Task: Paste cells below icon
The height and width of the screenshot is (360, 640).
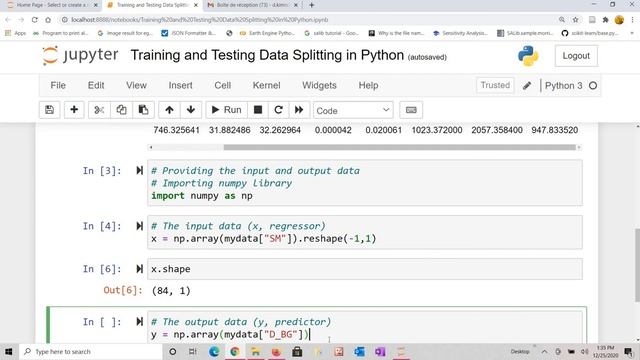Action: coord(143,110)
